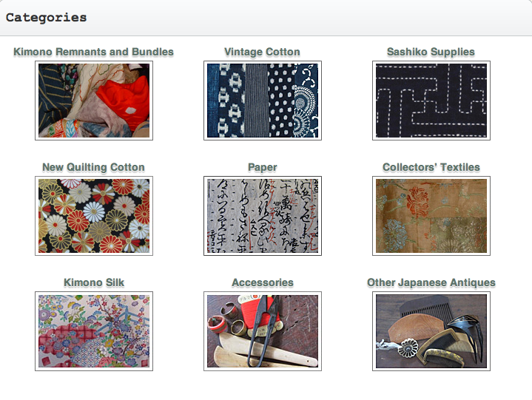Click the Categories header bar background
The width and height of the screenshot is (532, 400).
point(306,18)
